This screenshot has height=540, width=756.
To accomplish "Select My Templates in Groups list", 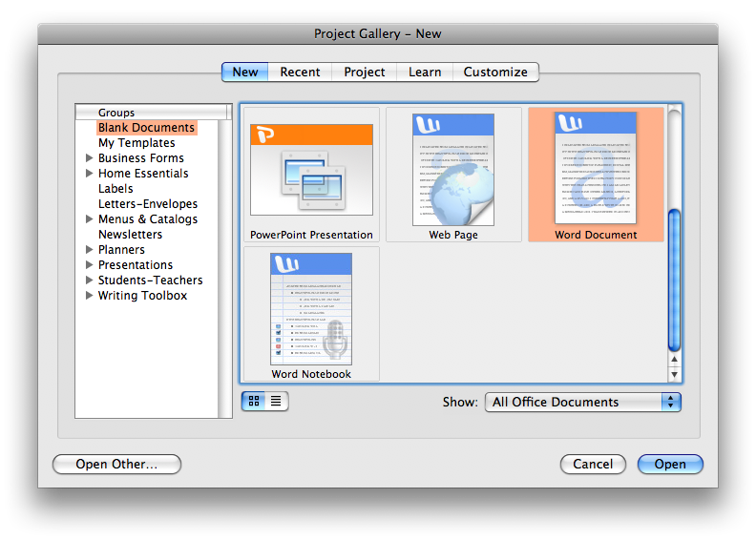I will (x=136, y=142).
